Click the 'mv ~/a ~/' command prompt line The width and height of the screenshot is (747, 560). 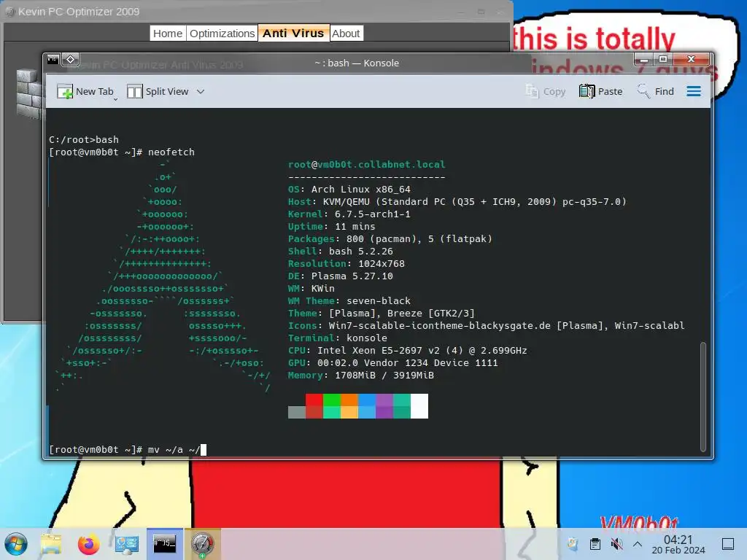tap(128, 449)
